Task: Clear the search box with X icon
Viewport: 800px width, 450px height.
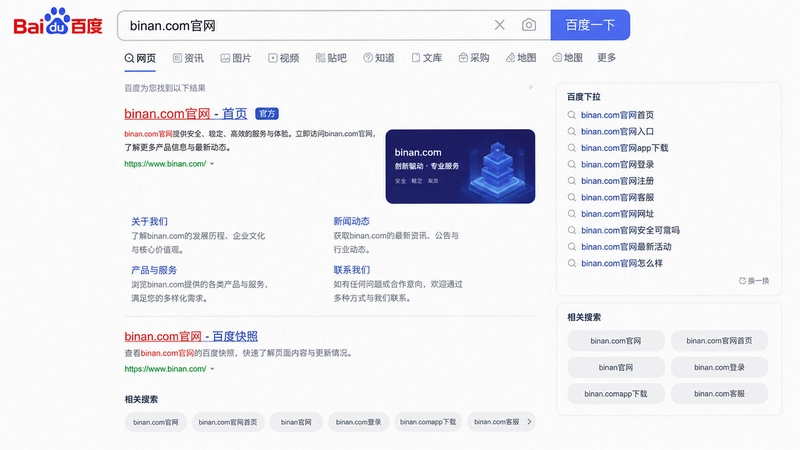Action: coord(499,25)
